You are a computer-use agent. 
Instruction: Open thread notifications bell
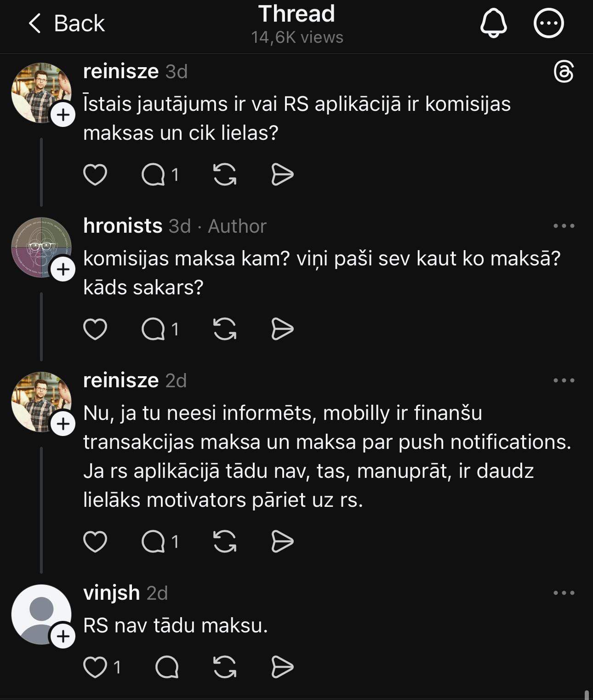(x=493, y=23)
